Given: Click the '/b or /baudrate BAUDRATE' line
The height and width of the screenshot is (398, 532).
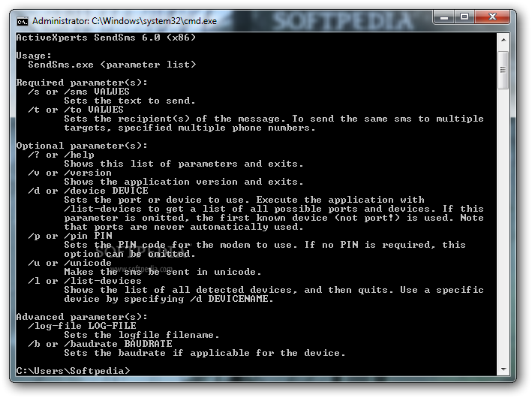Looking at the screenshot, I should point(100,344).
